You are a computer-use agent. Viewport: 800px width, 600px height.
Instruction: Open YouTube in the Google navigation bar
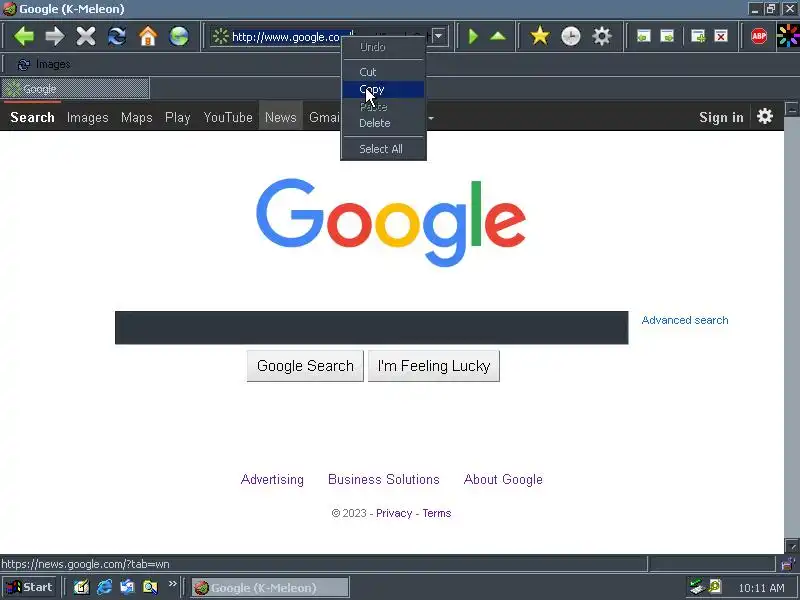(x=228, y=117)
